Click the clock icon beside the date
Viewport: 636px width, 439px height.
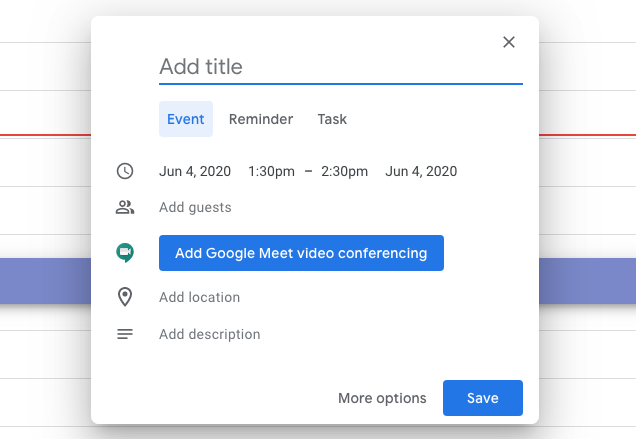coord(125,171)
